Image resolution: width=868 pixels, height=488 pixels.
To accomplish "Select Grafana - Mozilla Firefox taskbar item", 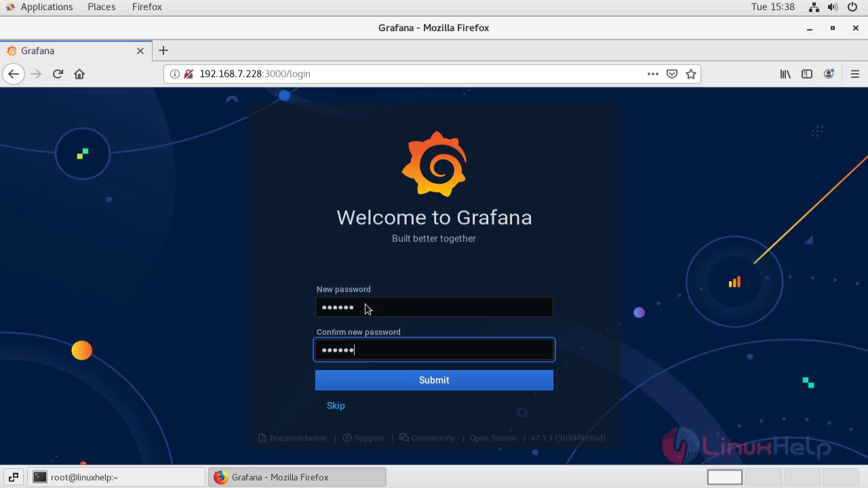I will (x=297, y=477).
